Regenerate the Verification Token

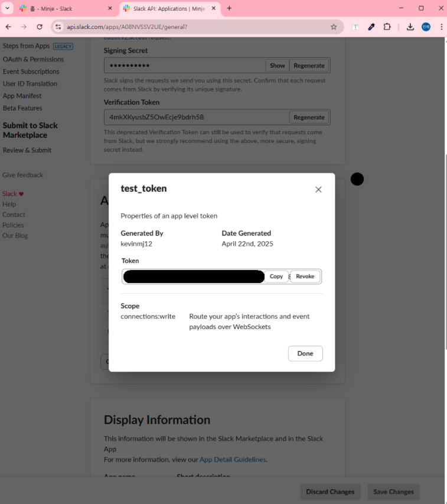[309, 118]
